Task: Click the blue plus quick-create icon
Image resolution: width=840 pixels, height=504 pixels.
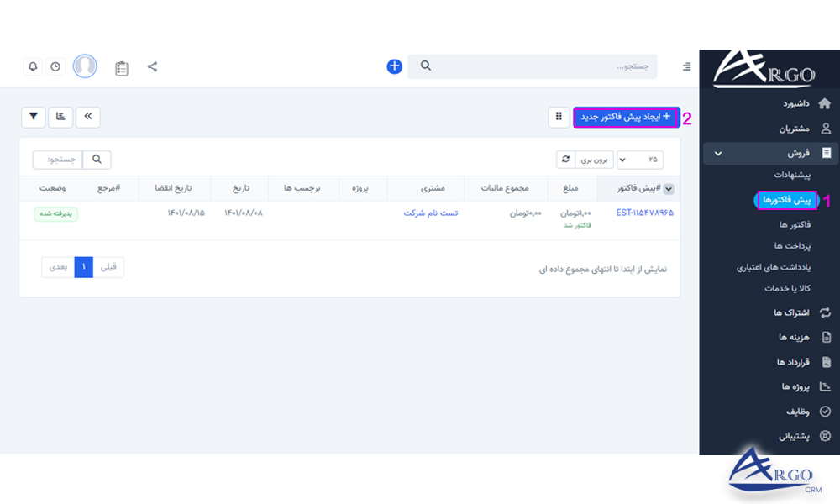Action: [394, 66]
